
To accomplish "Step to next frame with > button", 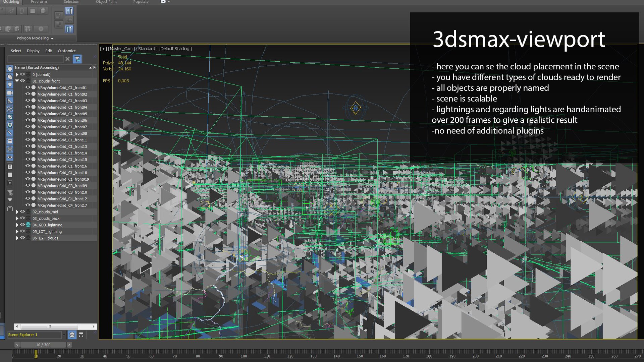I will (x=69, y=345).
